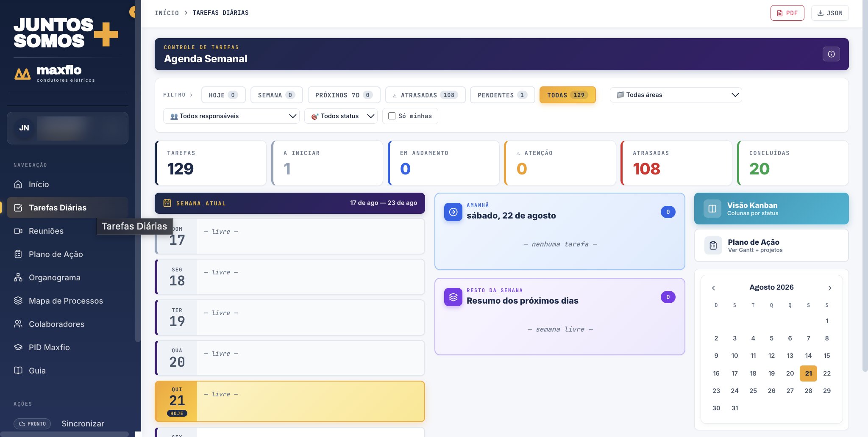Click the info icon in Agenda Semanal header
This screenshot has width=868, height=437.
[831, 54]
